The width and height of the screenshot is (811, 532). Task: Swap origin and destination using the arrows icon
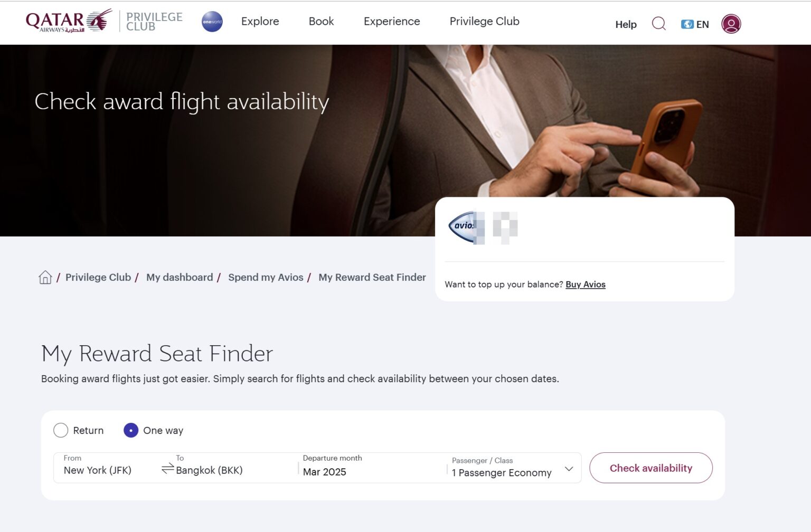(168, 468)
